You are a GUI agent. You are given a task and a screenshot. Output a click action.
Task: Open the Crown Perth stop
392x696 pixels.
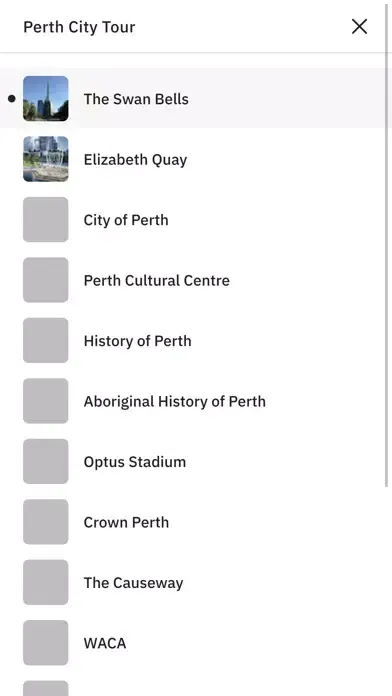(x=194, y=522)
